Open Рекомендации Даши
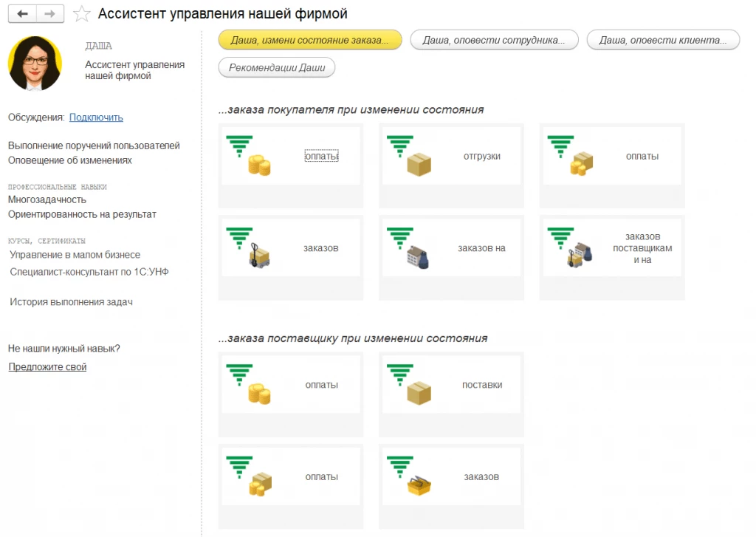The width and height of the screenshot is (756, 537). [277, 67]
